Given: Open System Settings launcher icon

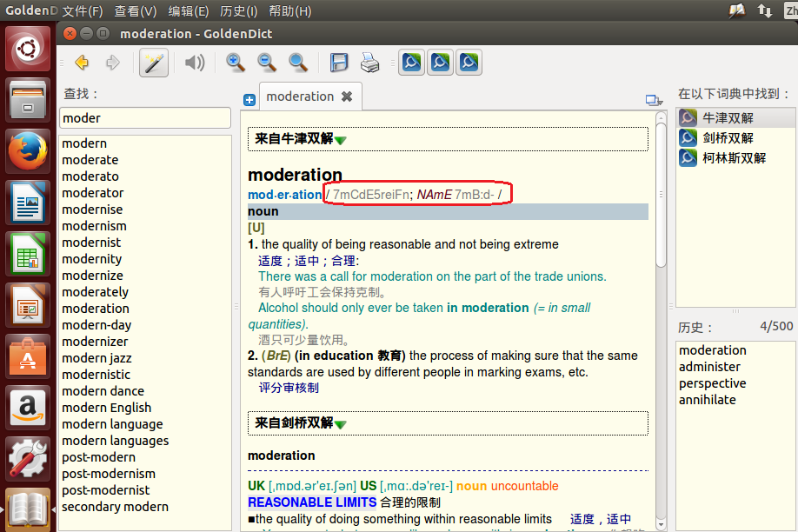Looking at the screenshot, I should point(28,459).
